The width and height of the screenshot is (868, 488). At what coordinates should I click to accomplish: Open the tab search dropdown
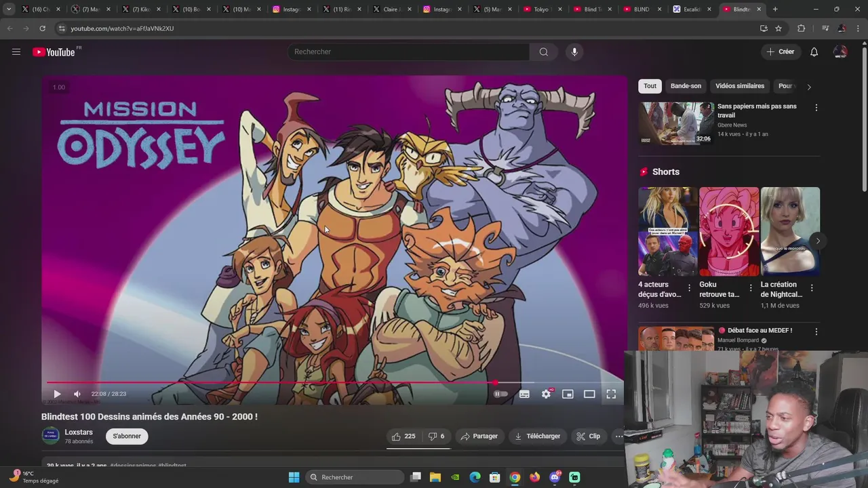coord(8,9)
